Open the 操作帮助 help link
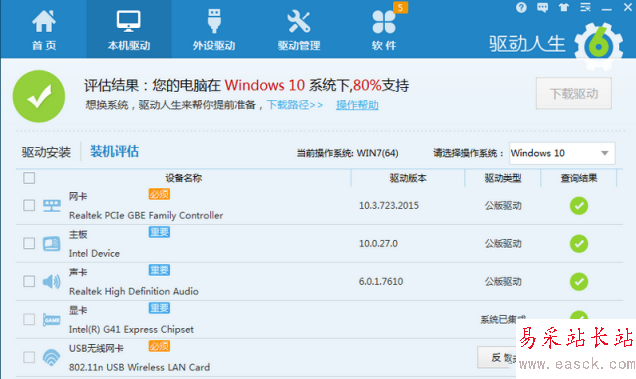Screen dimensions: 636x379 357,105
